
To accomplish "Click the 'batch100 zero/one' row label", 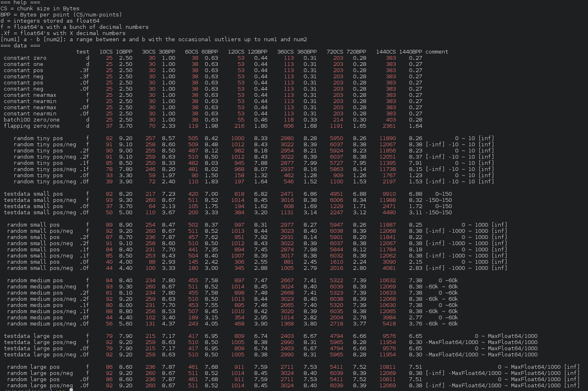I will point(31,119).
